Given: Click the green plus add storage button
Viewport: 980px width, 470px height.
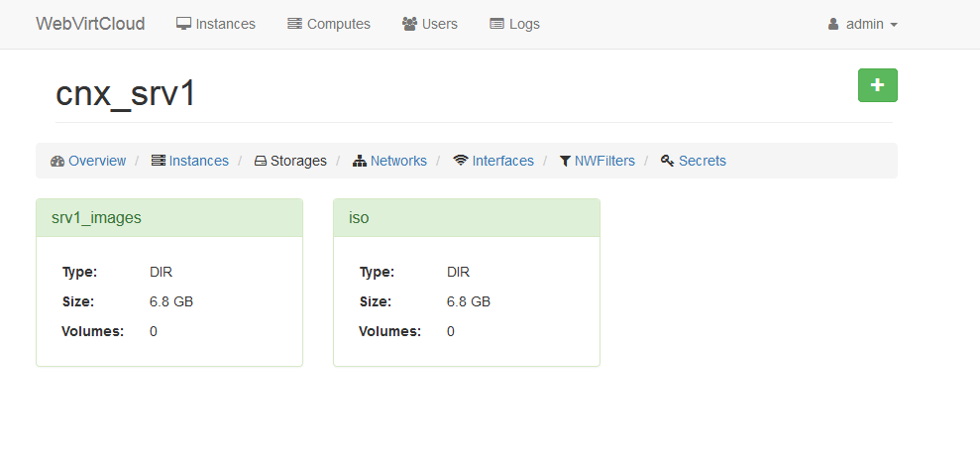Looking at the screenshot, I should click(877, 85).
